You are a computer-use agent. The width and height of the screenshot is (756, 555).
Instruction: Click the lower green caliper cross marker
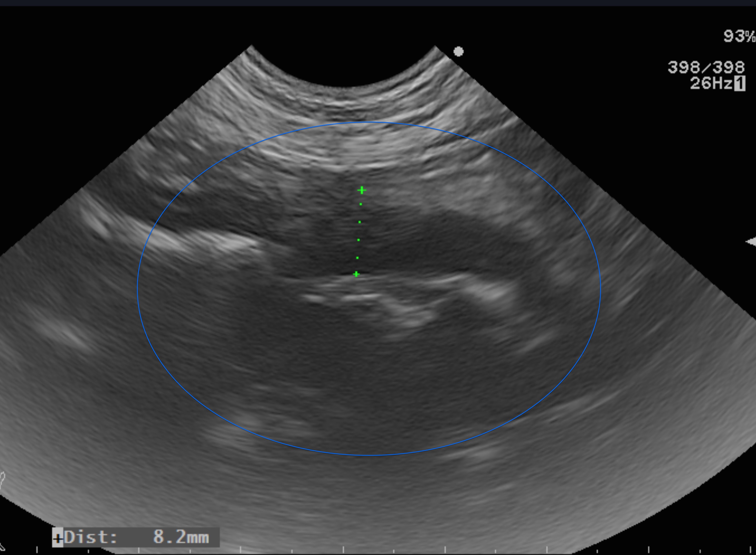pos(356,274)
